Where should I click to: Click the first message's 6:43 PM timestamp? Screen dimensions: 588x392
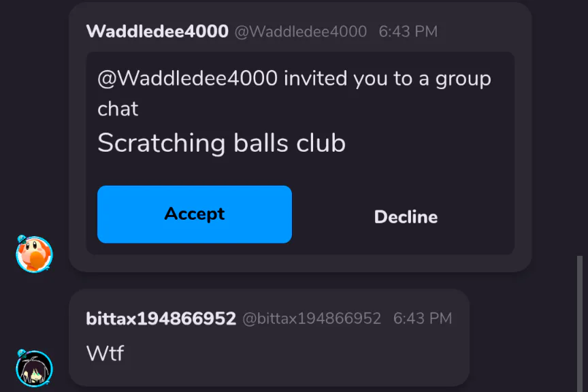pyautogui.click(x=408, y=31)
